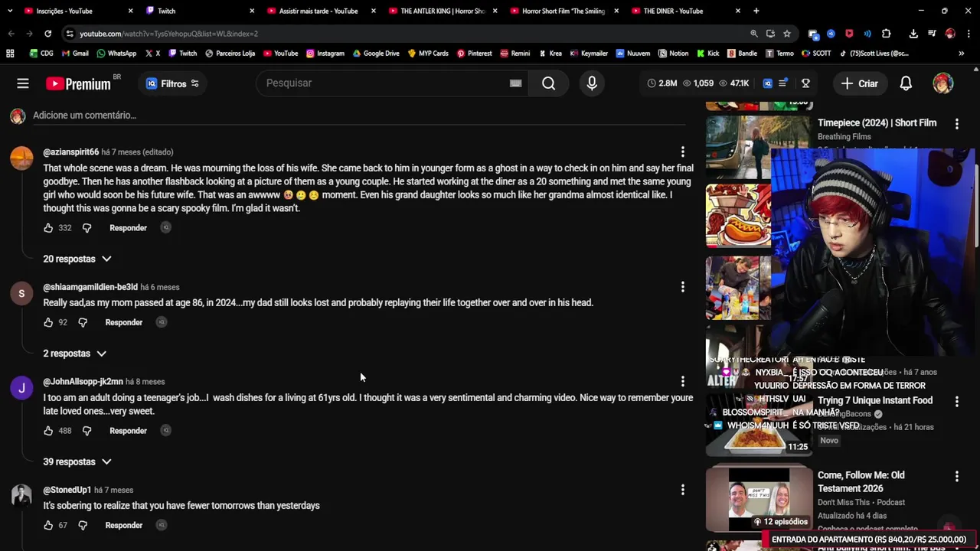
Task: Bookmark this page with the star
Action: point(787,34)
